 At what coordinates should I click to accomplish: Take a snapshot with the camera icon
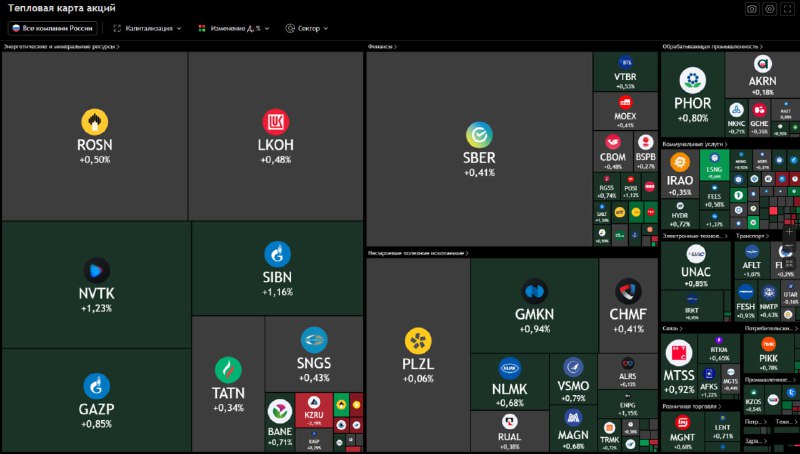tap(752, 9)
